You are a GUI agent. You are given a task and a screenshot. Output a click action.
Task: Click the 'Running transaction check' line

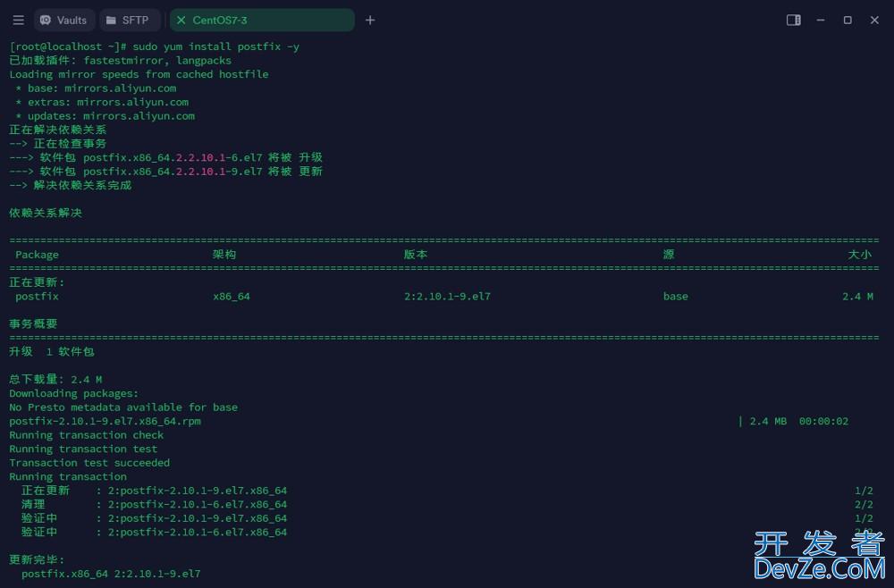click(87, 435)
